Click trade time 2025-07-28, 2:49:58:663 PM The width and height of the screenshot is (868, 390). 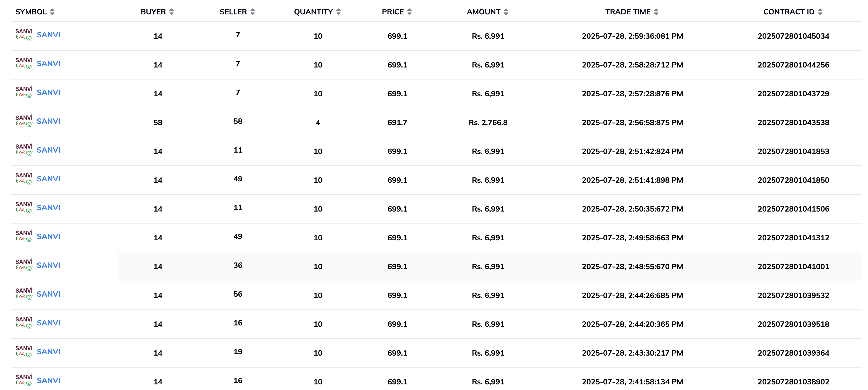tap(632, 238)
